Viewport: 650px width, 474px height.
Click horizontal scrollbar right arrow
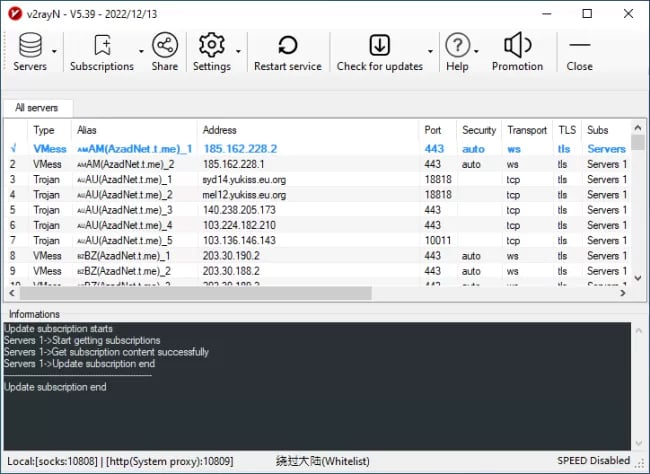click(623, 293)
